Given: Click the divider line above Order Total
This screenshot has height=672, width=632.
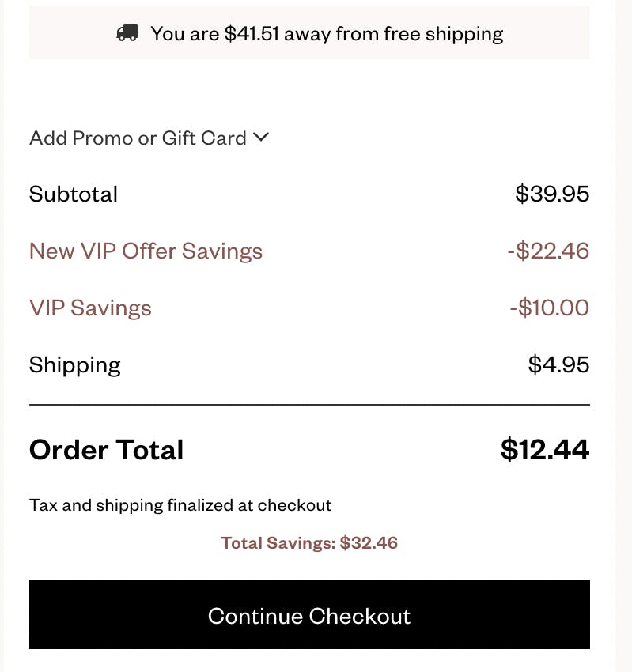Looking at the screenshot, I should (309, 405).
